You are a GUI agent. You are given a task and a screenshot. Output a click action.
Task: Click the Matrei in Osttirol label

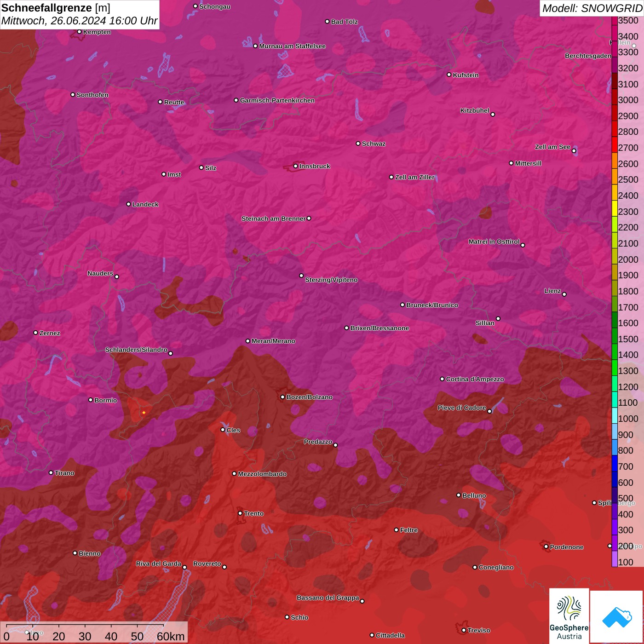(494, 241)
